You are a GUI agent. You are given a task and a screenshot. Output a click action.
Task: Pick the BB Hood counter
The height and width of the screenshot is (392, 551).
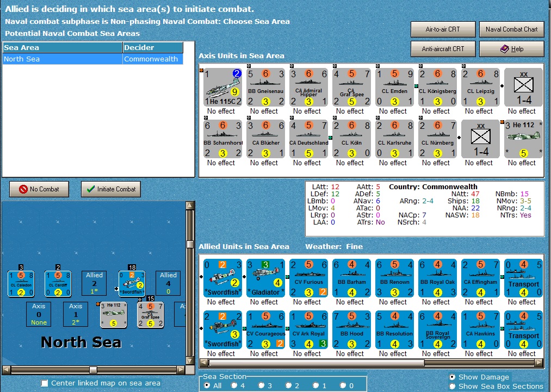point(351,329)
